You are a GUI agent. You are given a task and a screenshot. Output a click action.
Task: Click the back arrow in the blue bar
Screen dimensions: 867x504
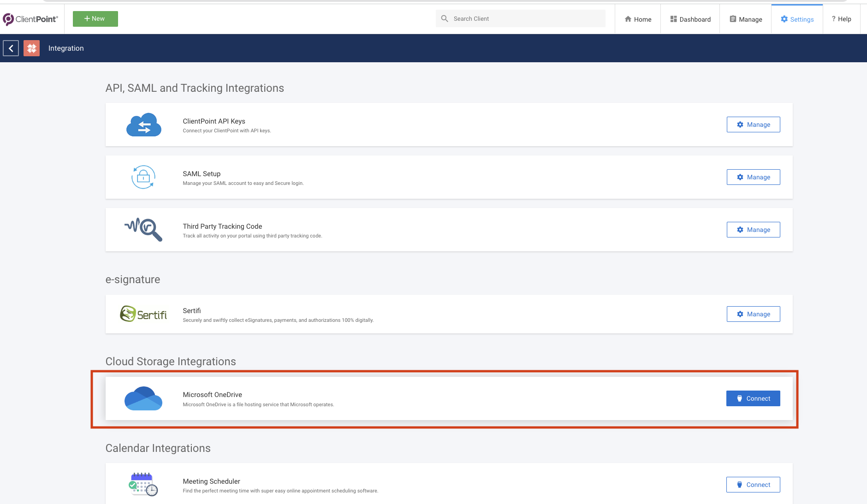click(11, 48)
